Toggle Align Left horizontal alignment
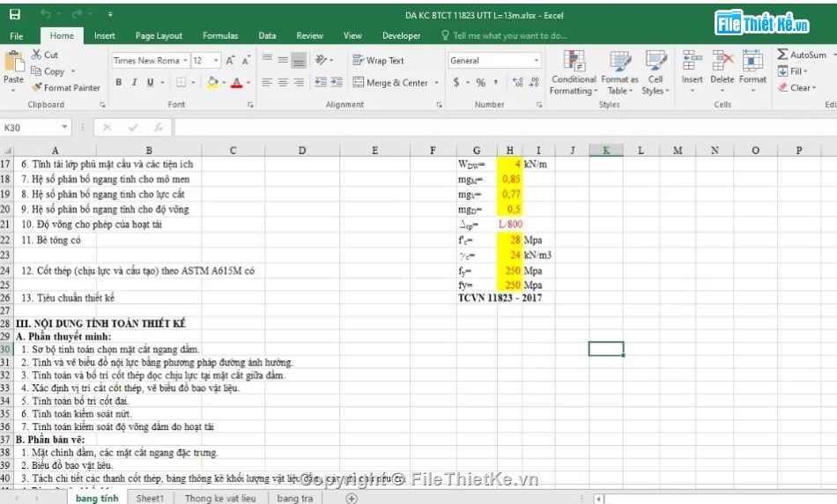Viewport: 837px width, 504px height. click(268, 82)
